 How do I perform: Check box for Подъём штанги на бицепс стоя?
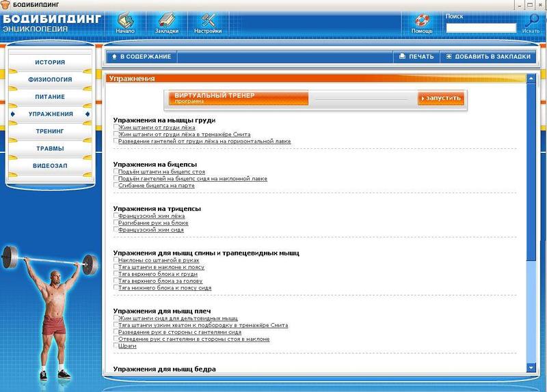coord(116,171)
